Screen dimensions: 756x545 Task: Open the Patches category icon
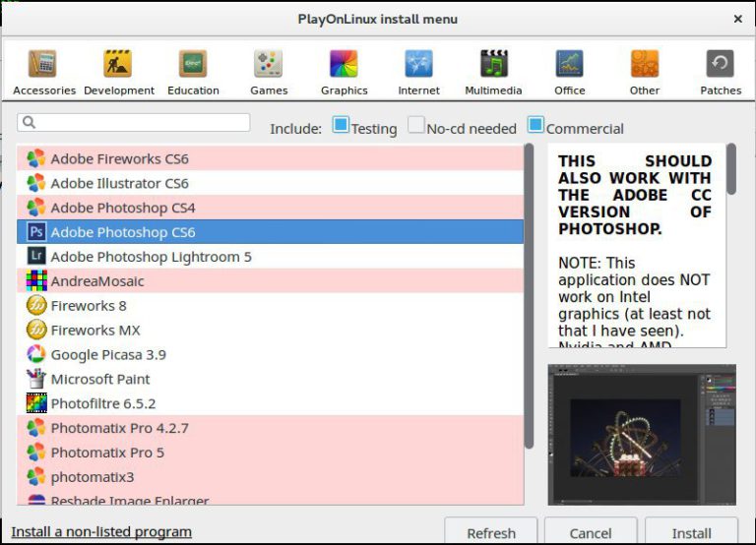pyautogui.click(x=721, y=64)
